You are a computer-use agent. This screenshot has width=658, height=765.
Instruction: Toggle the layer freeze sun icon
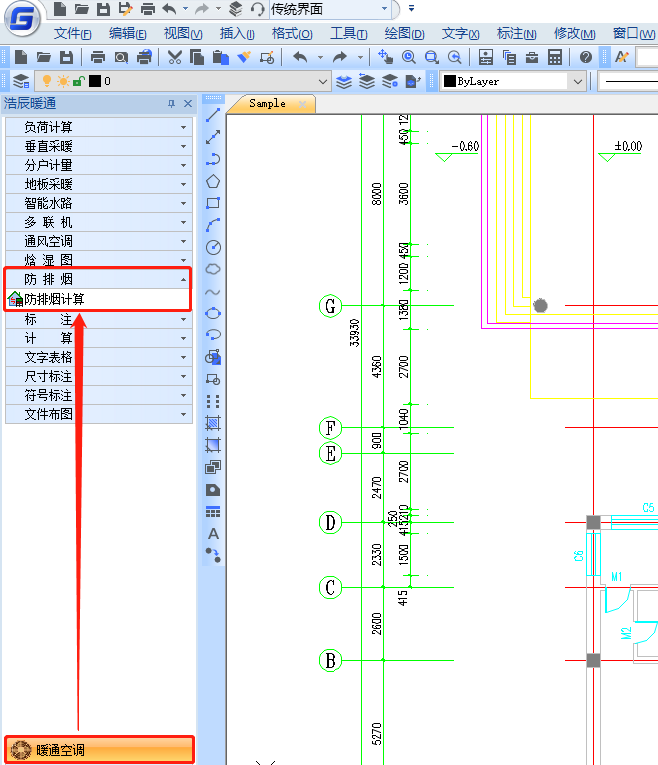coord(63,81)
